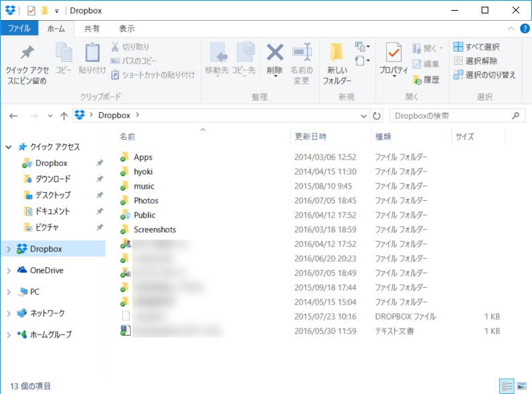The image size is (532, 394).
Task: Go up one level with up arrow
Action: click(x=64, y=116)
